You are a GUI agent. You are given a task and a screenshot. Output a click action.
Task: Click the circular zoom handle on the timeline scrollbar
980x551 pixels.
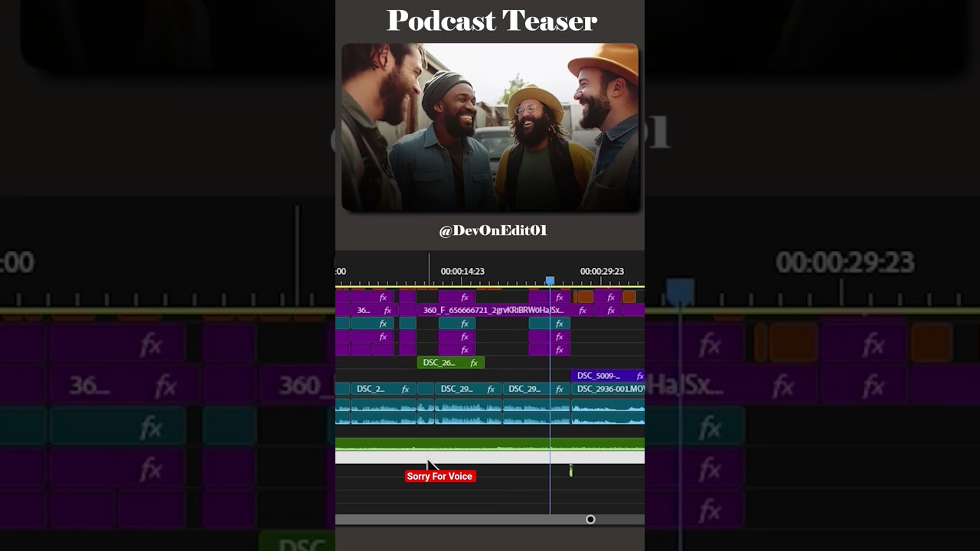coord(590,520)
